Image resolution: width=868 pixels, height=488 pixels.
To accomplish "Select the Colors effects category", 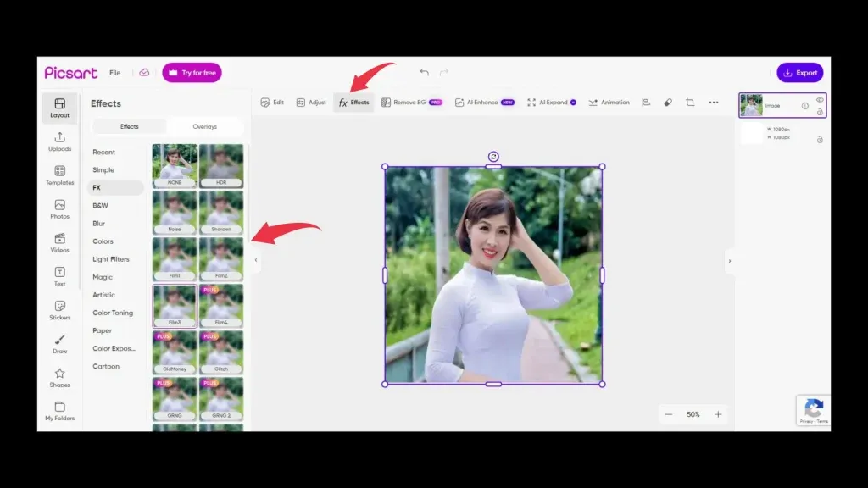I will [103, 241].
